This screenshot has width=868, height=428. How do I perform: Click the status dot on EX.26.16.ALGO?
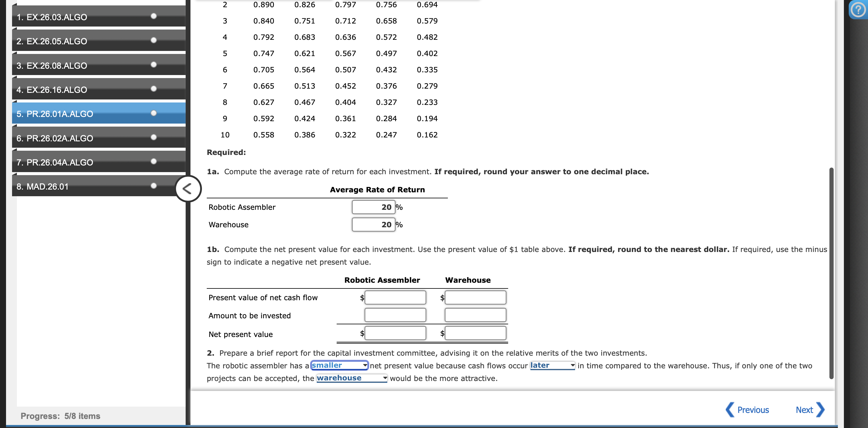pos(154,89)
